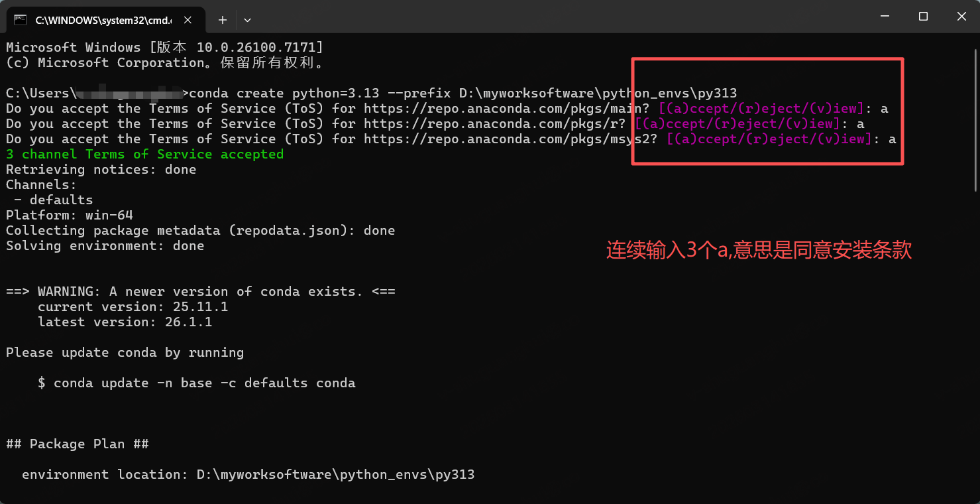Screen dimensions: 980x504
Task: Click the '## Package Plan ##' heading
Action: click(x=78, y=444)
